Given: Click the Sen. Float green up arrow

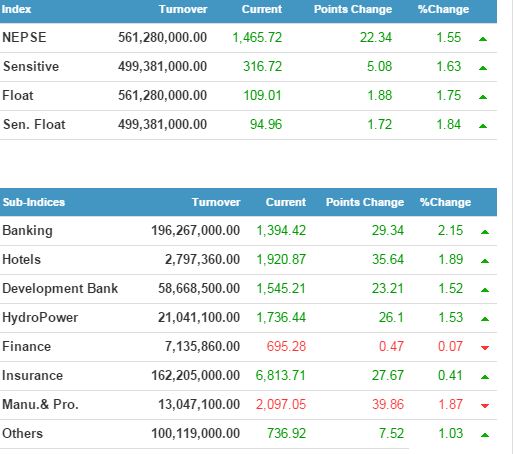Looking at the screenshot, I should coord(483,126).
